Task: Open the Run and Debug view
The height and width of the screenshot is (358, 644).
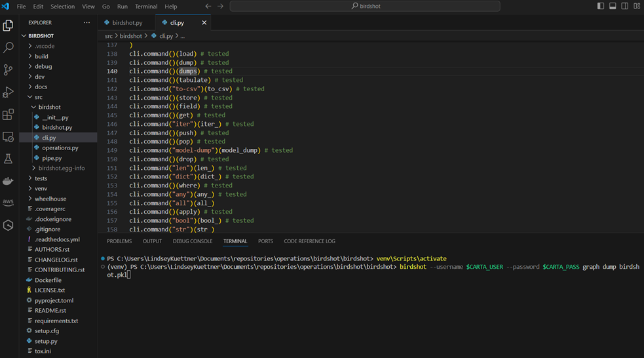Action: tap(9, 92)
